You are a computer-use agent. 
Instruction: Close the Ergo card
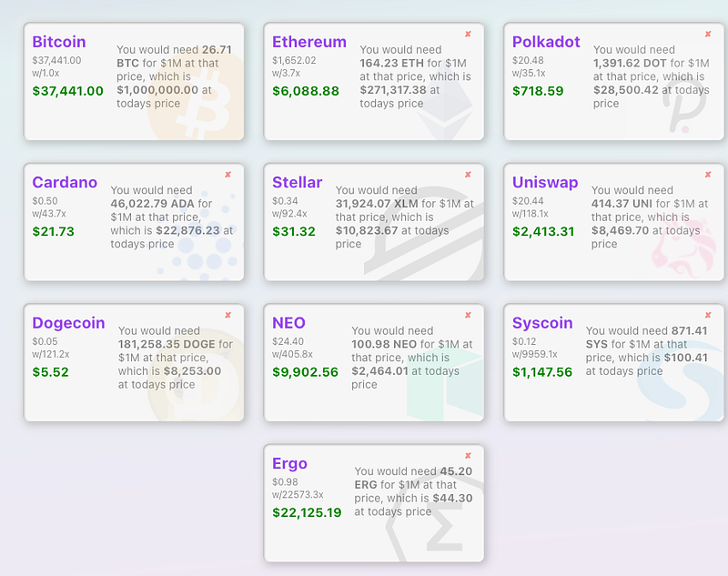pos(468,456)
